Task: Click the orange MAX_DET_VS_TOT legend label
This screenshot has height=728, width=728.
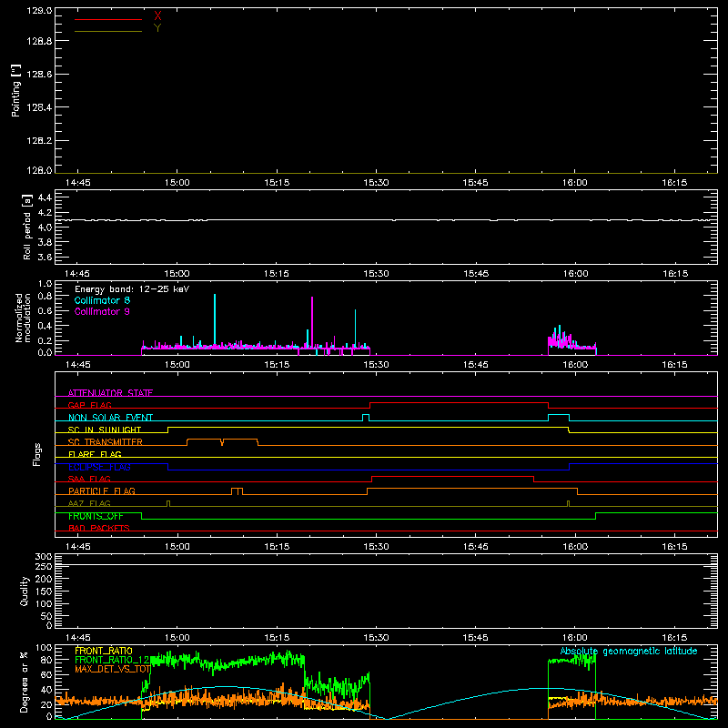Action: 112,669
